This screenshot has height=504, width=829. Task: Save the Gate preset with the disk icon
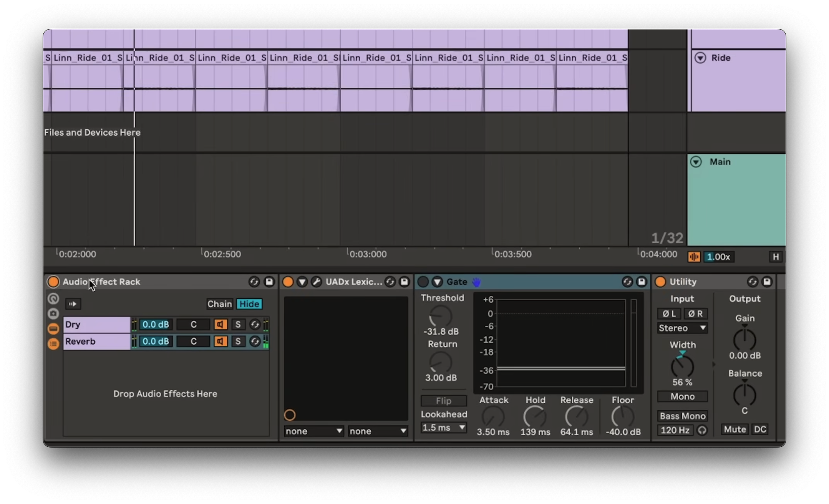pyautogui.click(x=642, y=282)
